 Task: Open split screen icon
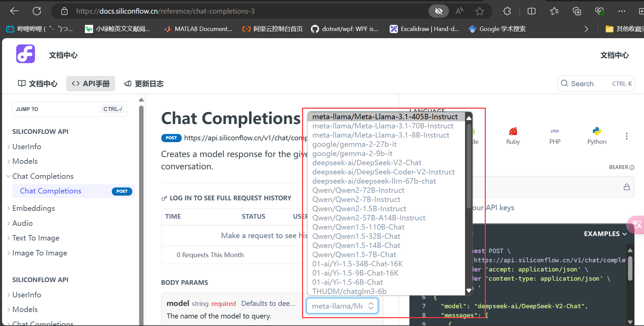pyautogui.click(x=531, y=11)
